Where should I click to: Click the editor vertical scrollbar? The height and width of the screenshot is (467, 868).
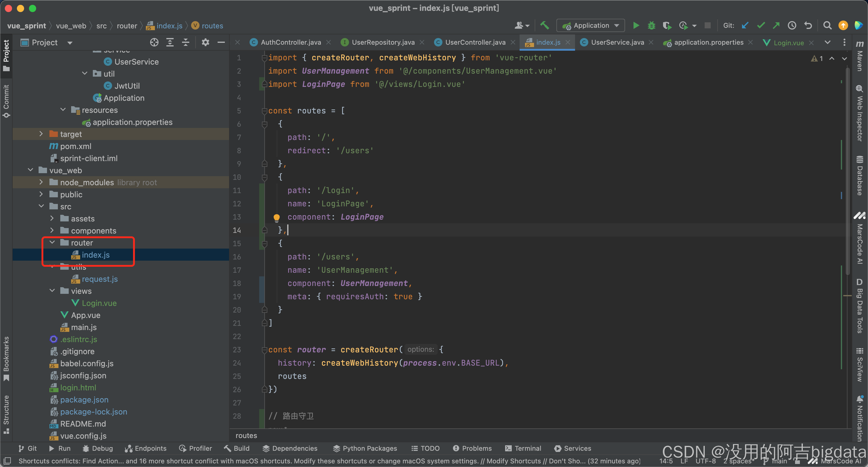click(847, 169)
